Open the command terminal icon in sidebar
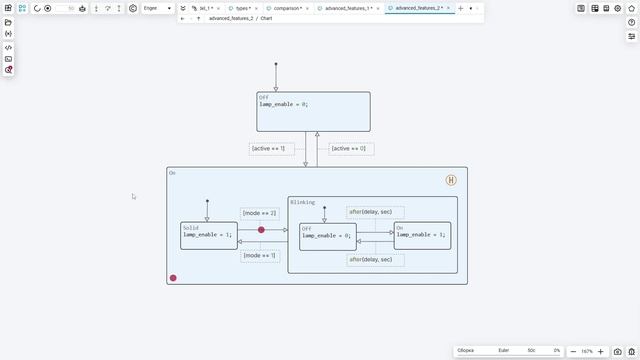Screen dimensions: 640x360 [8, 59]
